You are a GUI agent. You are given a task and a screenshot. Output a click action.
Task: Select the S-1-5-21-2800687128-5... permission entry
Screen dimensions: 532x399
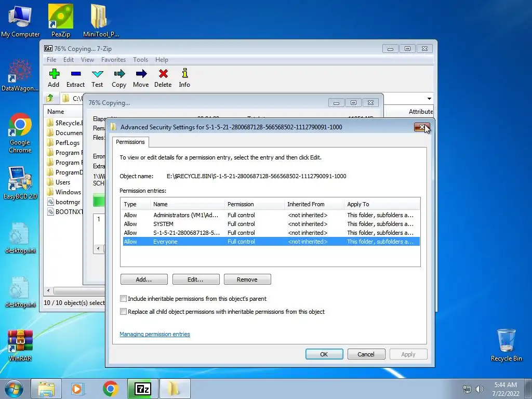coord(271,233)
